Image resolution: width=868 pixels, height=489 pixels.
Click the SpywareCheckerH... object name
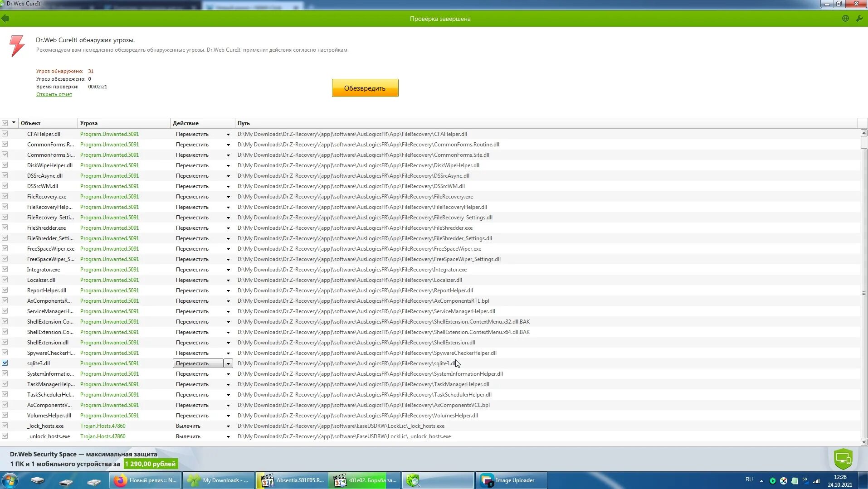coord(51,353)
